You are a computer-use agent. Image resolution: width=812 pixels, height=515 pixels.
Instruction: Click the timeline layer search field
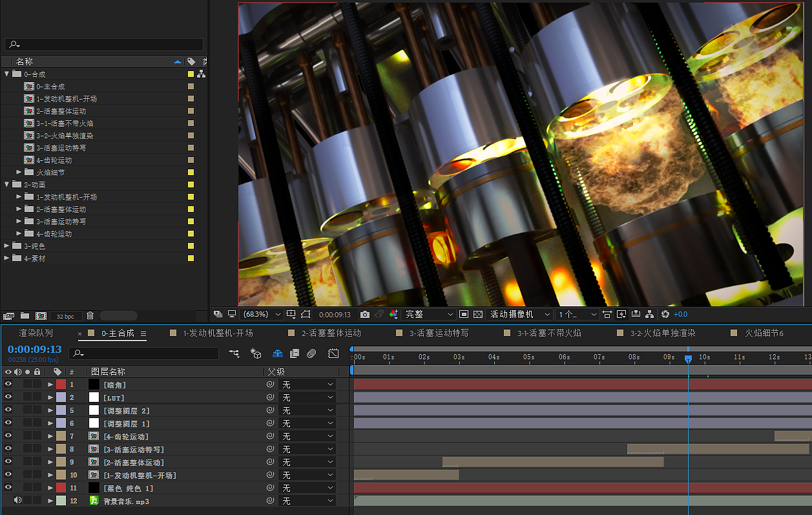click(143, 353)
